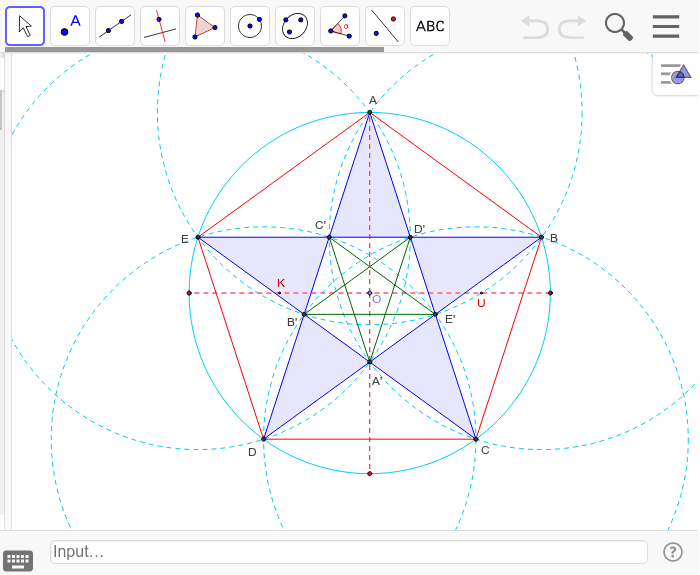The image size is (700, 575).
Task: Open the style bar toggle
Action: pyautogui.click(x=676, y=74)
